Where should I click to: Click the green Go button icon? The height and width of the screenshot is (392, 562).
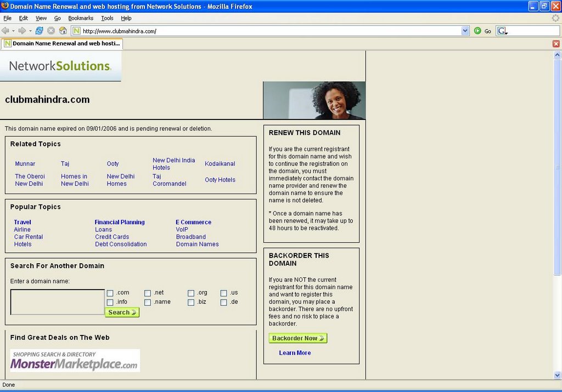tap(477, 31)
